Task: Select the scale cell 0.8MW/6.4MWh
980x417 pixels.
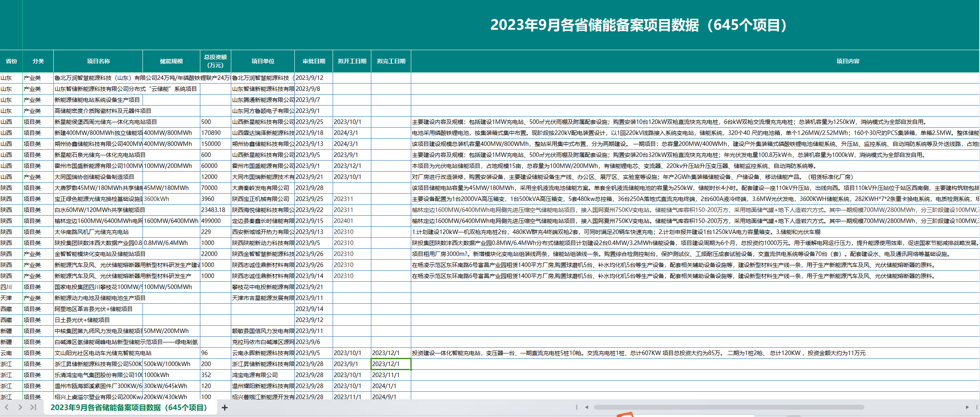Action: coord(171,243)
